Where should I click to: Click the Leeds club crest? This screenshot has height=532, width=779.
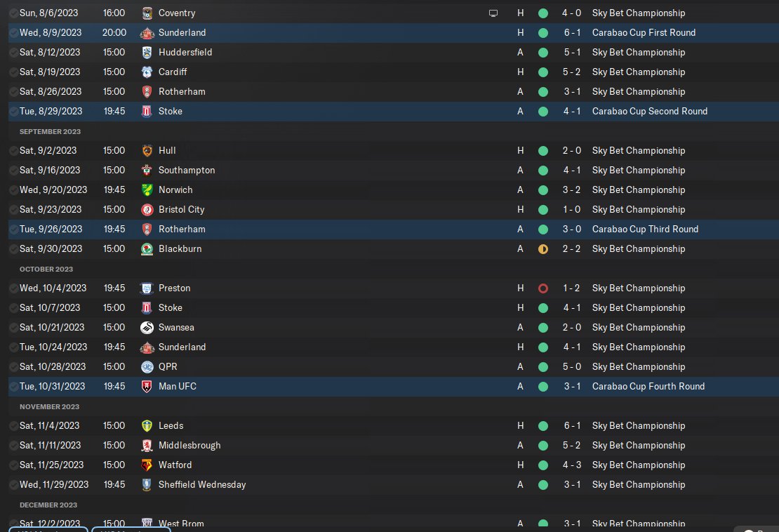(x=147, y=426)
